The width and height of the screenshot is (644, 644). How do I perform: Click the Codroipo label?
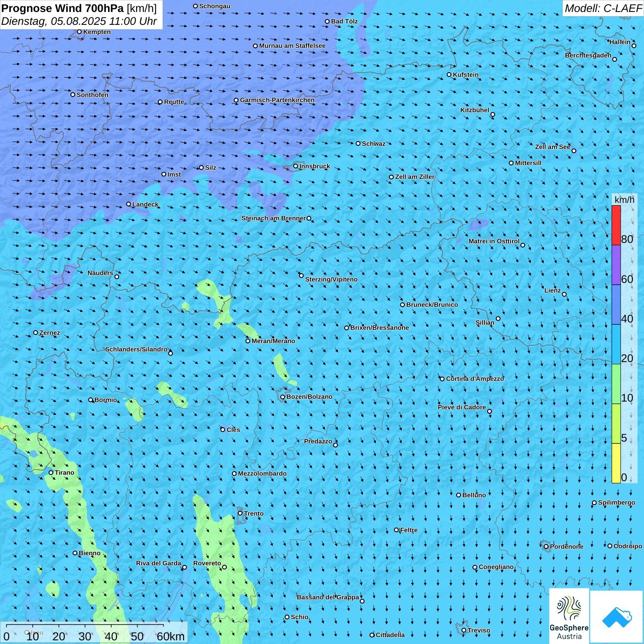(627, 546)
